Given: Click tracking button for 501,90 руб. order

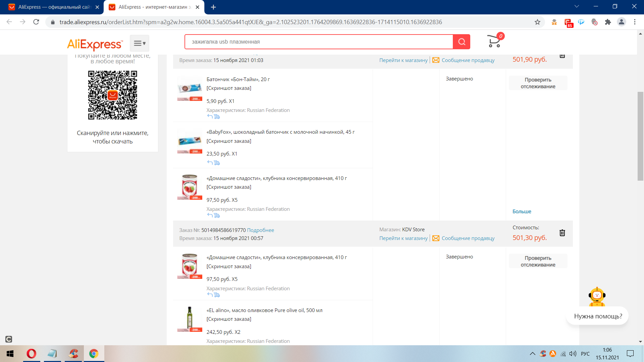Looking at the screenshot, I should tap(538, 83).
